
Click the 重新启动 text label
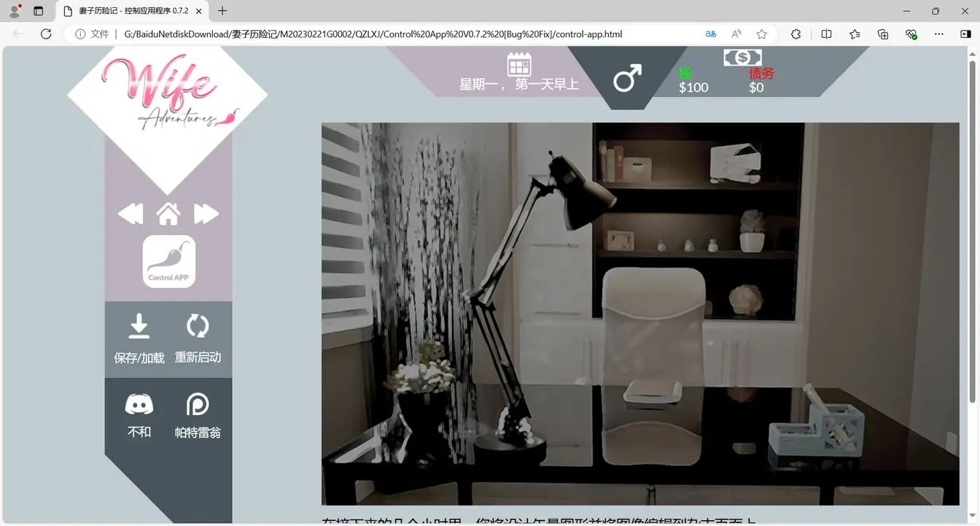[198, 357]
